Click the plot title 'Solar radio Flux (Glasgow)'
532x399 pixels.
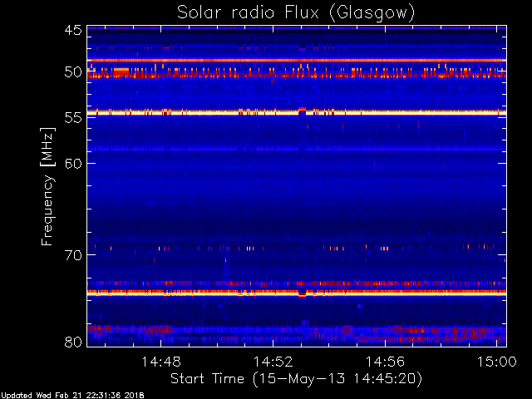click(296, 13)
